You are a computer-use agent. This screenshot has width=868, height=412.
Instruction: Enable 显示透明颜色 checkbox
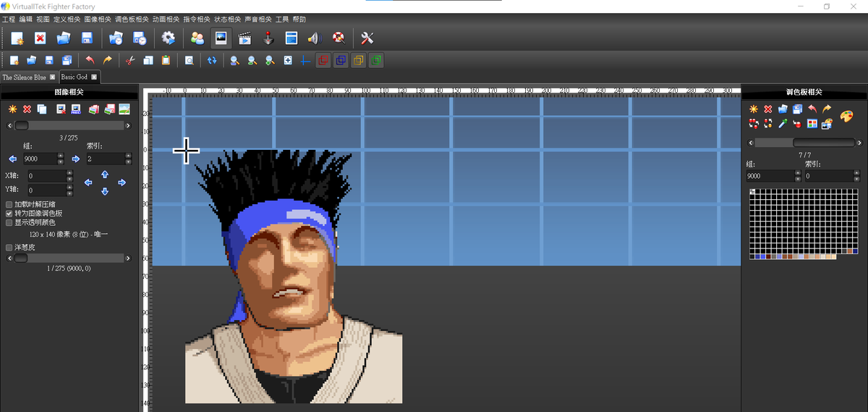pos(9,222)
